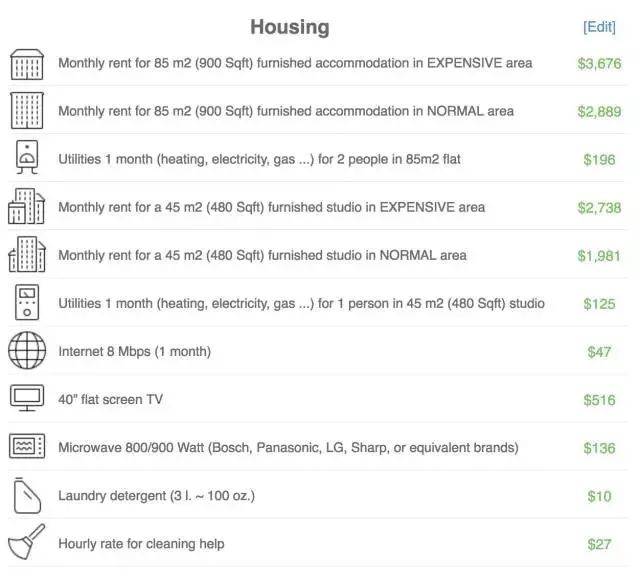Image resolution: width=640 pixels, height=580 pixels.
Task: Click the apartment building icon for EXPENSIVE area rent
Action: tap(27, 64)
